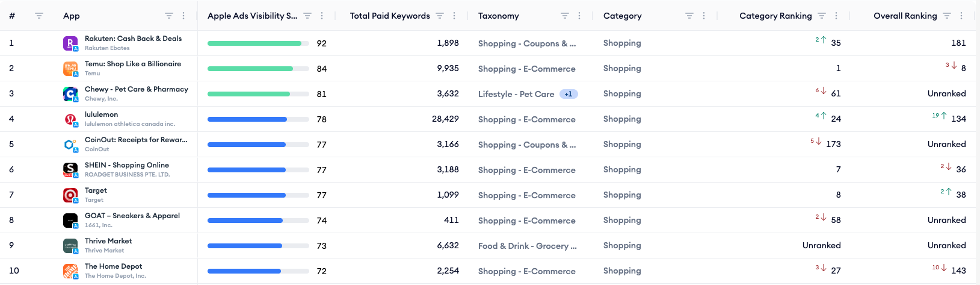
Task: Click the lululemon app icon
Action: coord(70,119)
